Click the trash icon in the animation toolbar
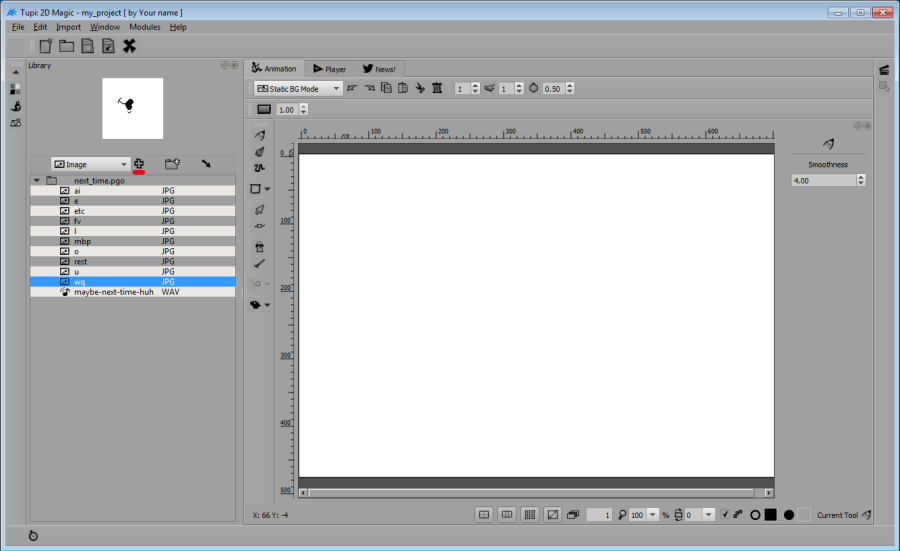Screen dimensions: 900x551 click(x=437, y=88)
